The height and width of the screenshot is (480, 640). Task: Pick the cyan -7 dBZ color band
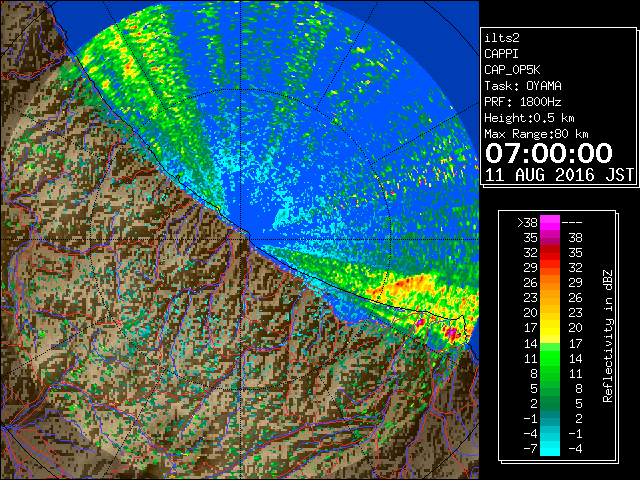550,448
